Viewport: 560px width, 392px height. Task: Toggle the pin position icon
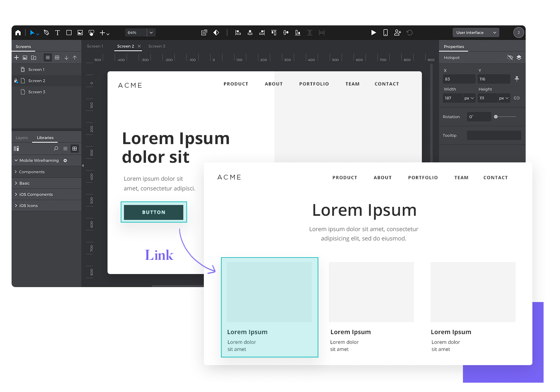pos(517,79)
